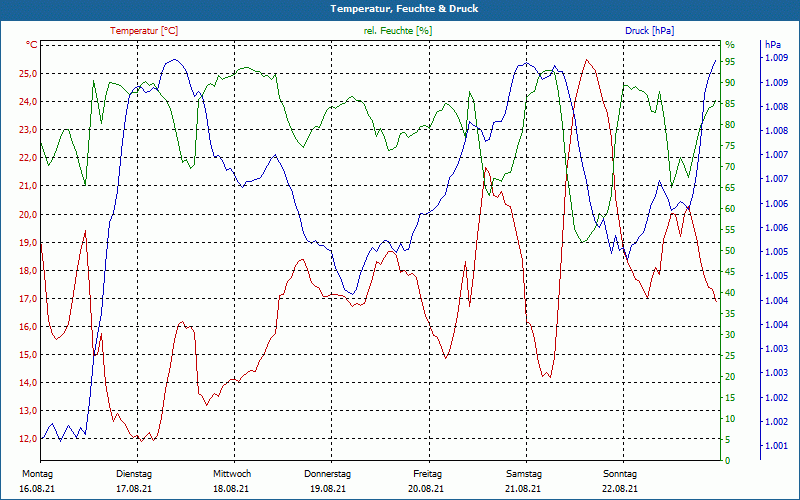Click the chart title 'Temperatur, Feuchte & Druck'

pos(404,9)
